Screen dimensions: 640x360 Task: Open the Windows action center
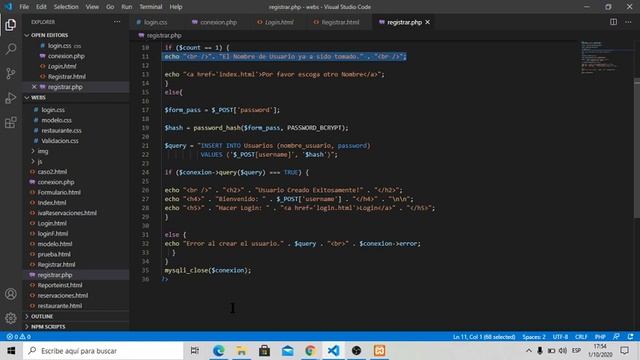(624, 351)
